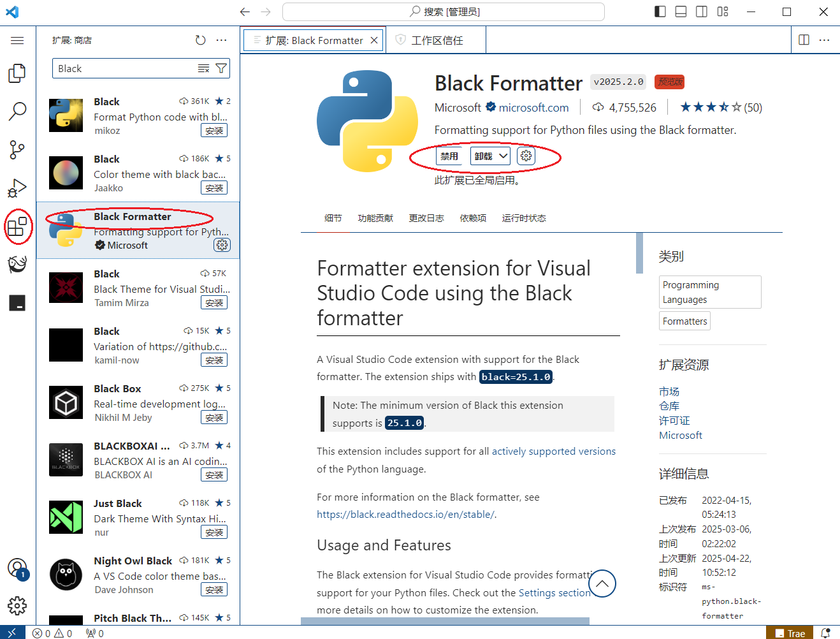Open remote window status bar indicator

pyautogui.click(x=12, y=633)
